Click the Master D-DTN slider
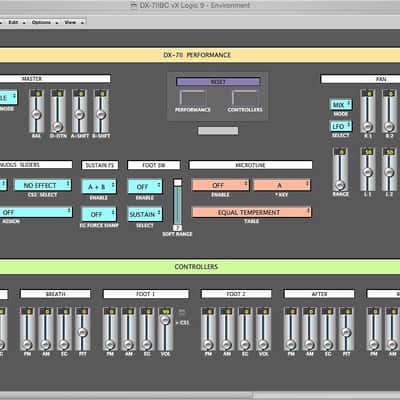Screen dimensions: 400x400 pos(58,111)
